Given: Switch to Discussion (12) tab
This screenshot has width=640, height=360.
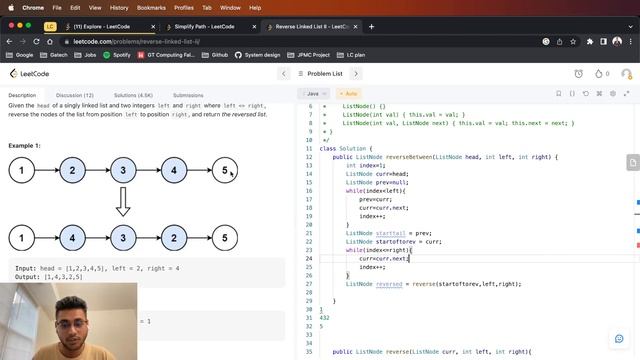Looking at the screenshot, I should pyautogui.click(x=75, y=95).
